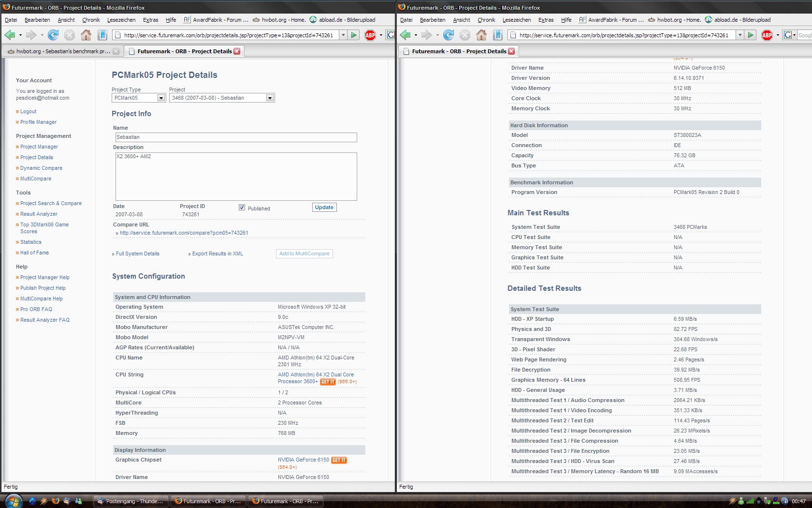Open Datei menu in left window
This screenshot has width=812, height=508.
click(x=11, y=20)
